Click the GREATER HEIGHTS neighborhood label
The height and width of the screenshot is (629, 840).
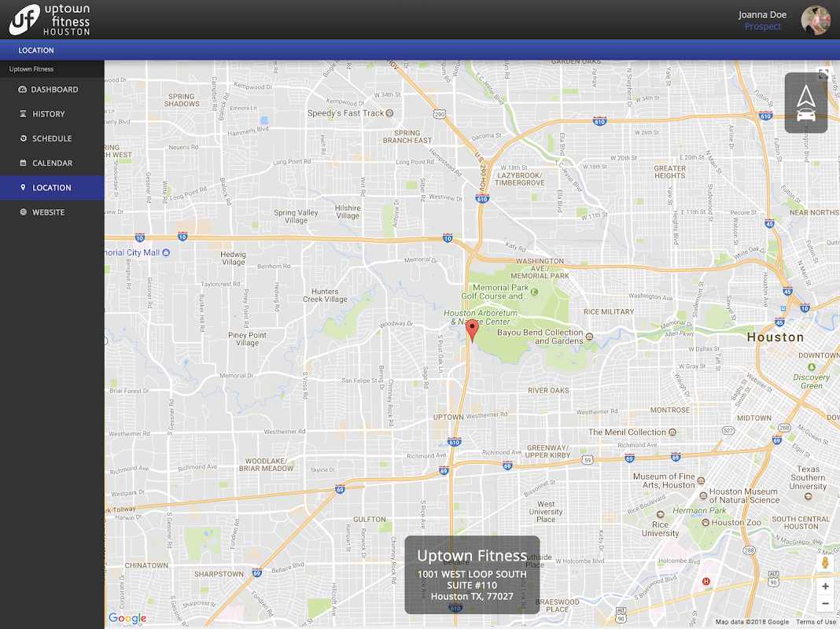pos(669,172)
